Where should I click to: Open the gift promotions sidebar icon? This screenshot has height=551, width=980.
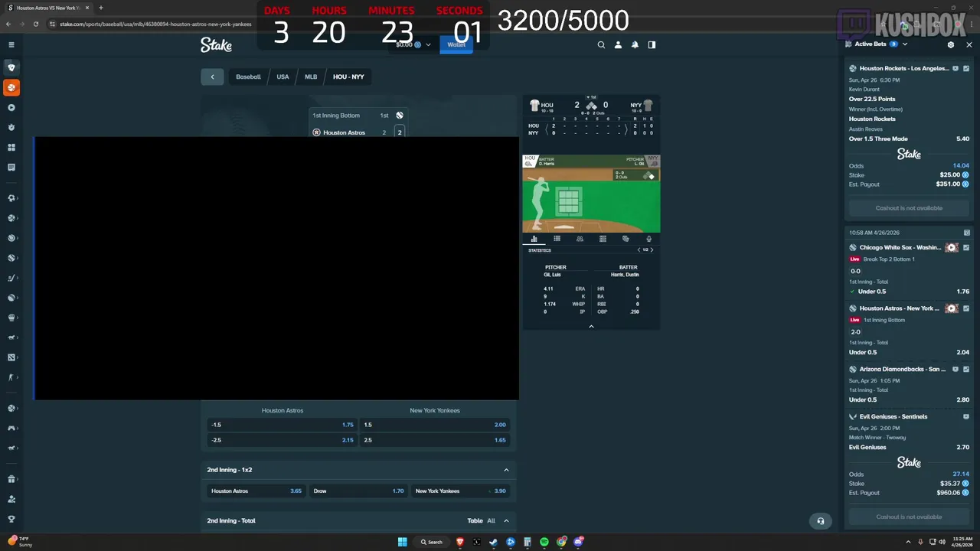point(11,479)
